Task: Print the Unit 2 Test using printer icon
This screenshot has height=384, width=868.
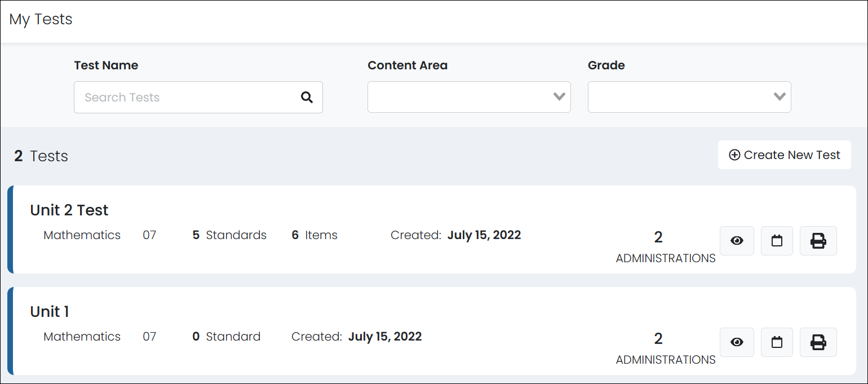Action: point(818,241)
